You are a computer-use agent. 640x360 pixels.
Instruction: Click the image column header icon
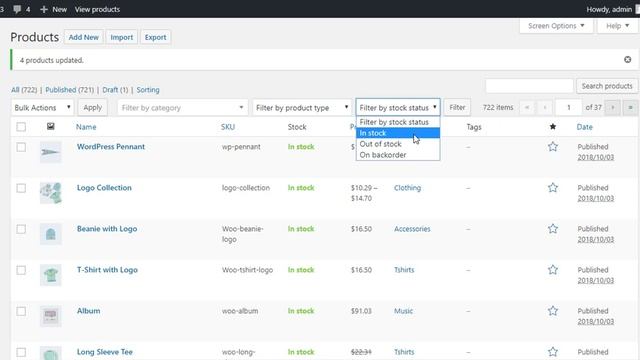(51, 127)
